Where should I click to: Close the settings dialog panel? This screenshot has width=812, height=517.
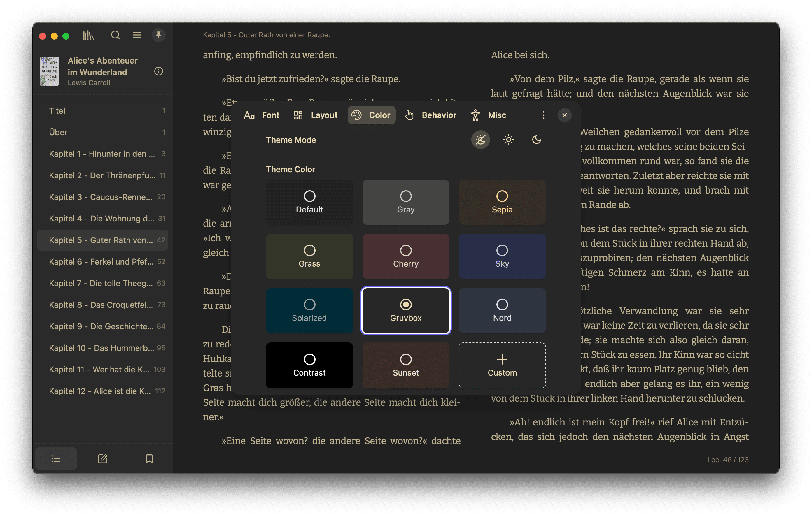click(564, 115)
